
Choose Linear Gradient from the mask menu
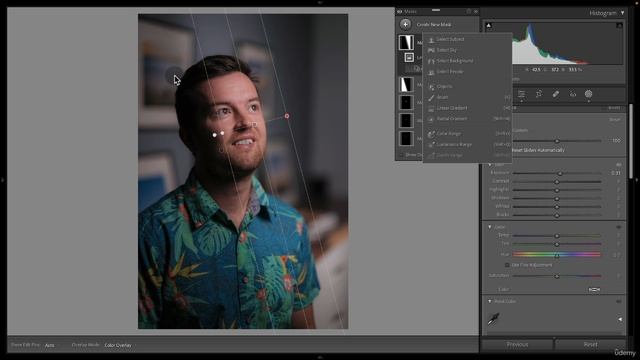[467, 108]
